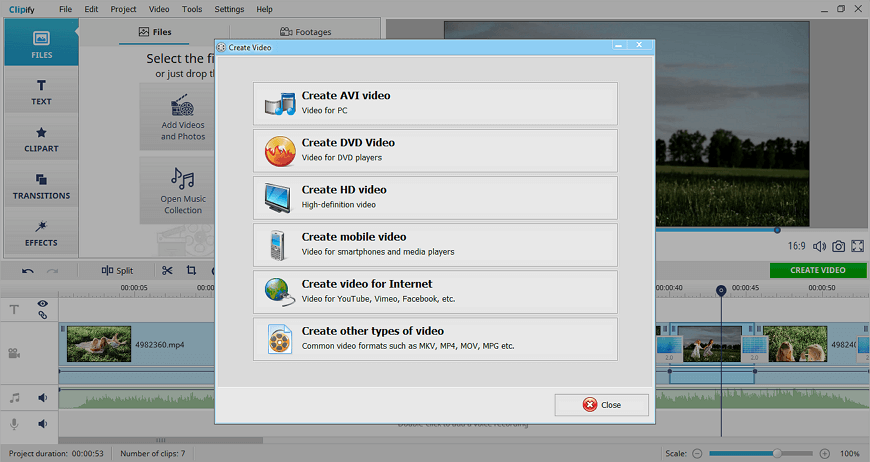Click preview playback progress handle
The height and width of the screenshot is (462, 870).
coord(777,230)
